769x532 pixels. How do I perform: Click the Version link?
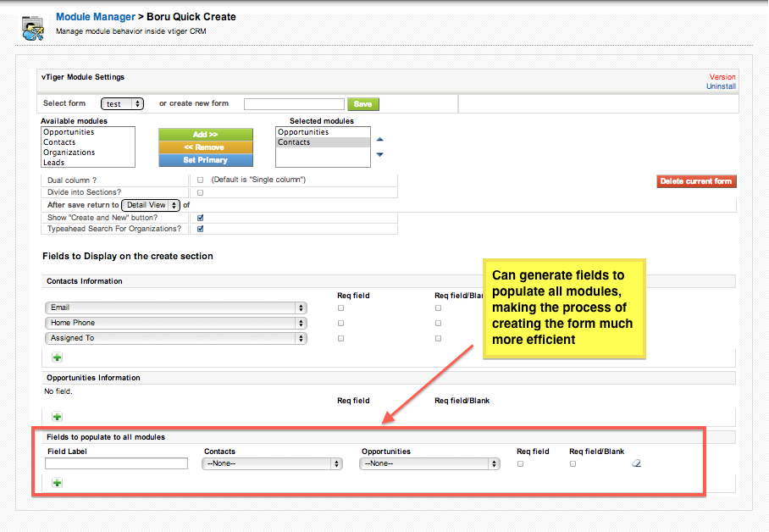click(x=722, y=77)
